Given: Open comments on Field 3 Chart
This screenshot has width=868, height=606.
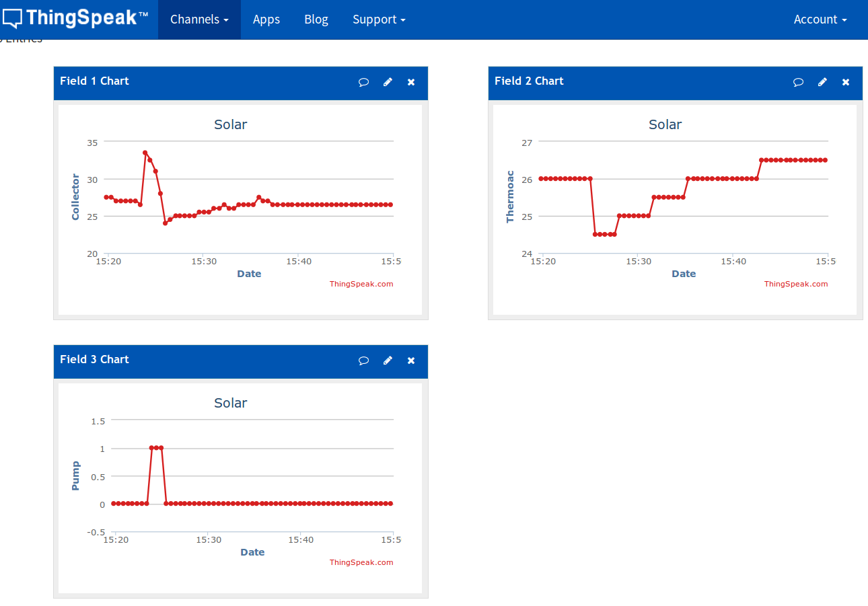Looking at the screenshot, I should pos(363,361).
